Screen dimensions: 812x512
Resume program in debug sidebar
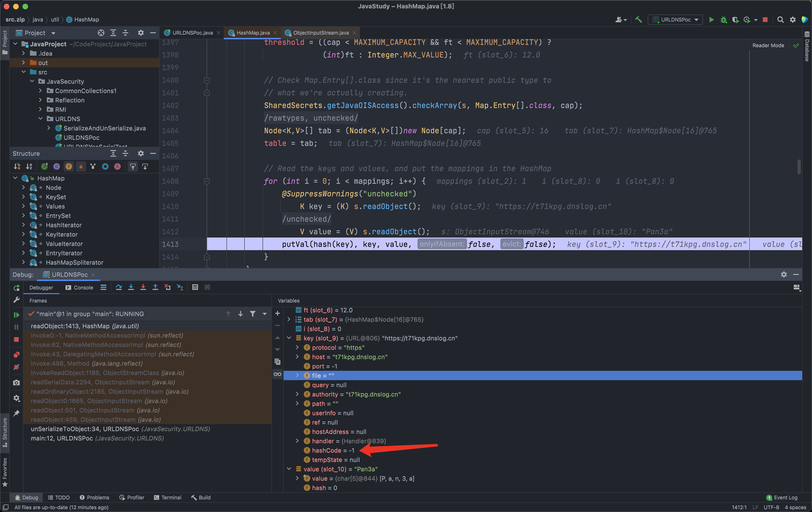point(16,315)
